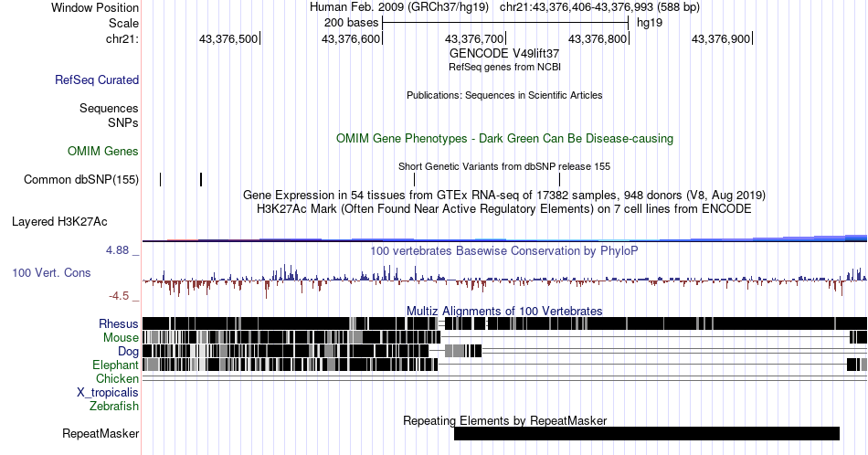Select the Elephant alignment row label
Viewport: 868px width, 455px height.
115,365
